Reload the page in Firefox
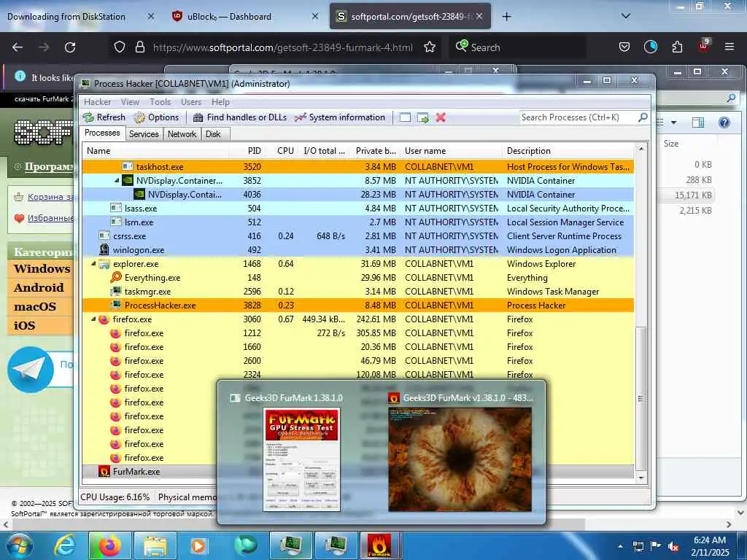 pyautogui.click(x=70, y=47)
